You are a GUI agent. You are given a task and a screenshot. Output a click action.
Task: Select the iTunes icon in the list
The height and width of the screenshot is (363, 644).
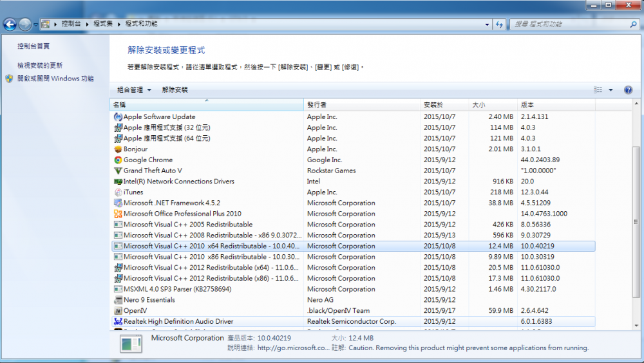click(x=118, y=192)
